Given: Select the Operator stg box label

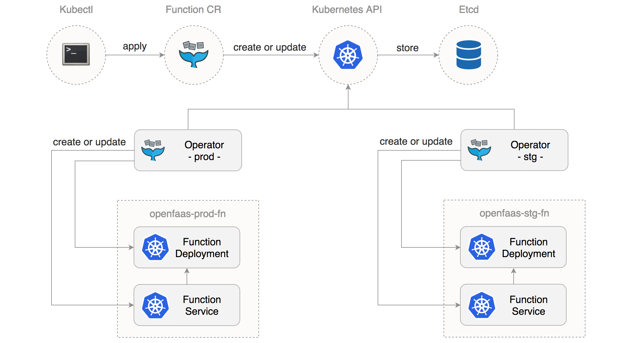Looking at the screenshot, I should click(530, 151).
